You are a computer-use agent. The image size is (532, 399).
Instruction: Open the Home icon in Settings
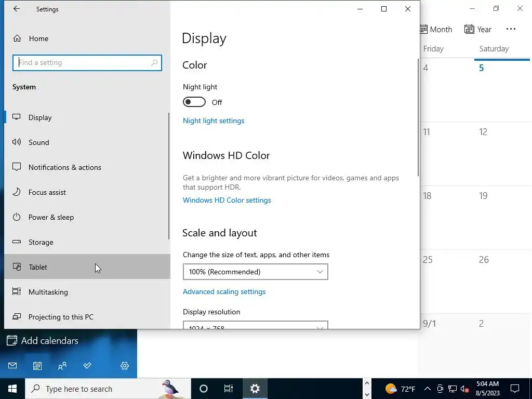[17, 38]
